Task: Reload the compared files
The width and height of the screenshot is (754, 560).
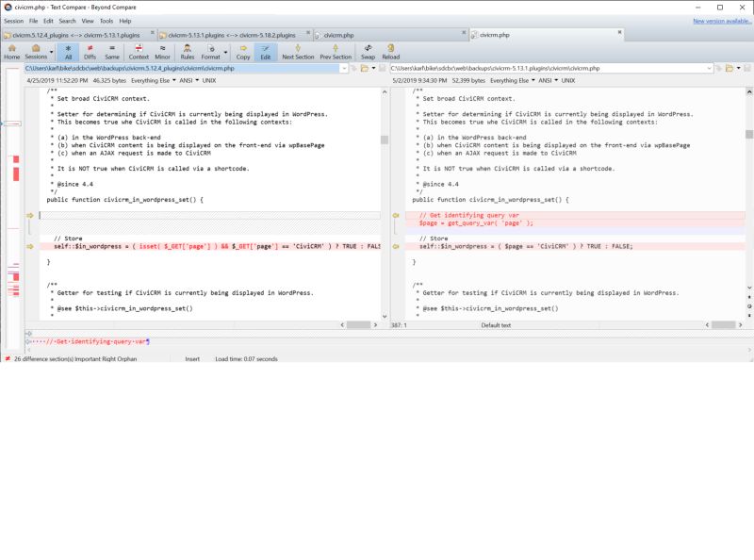Action: click(391, 52)
